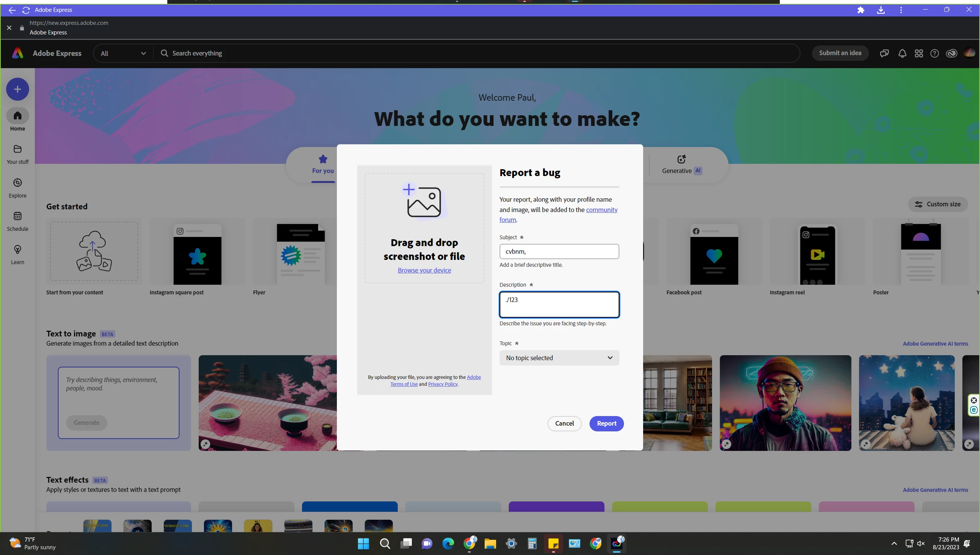Viewport: 980px width, 555px height.
Task: Open Your stuff folder icon
Action: click(17, 149)
